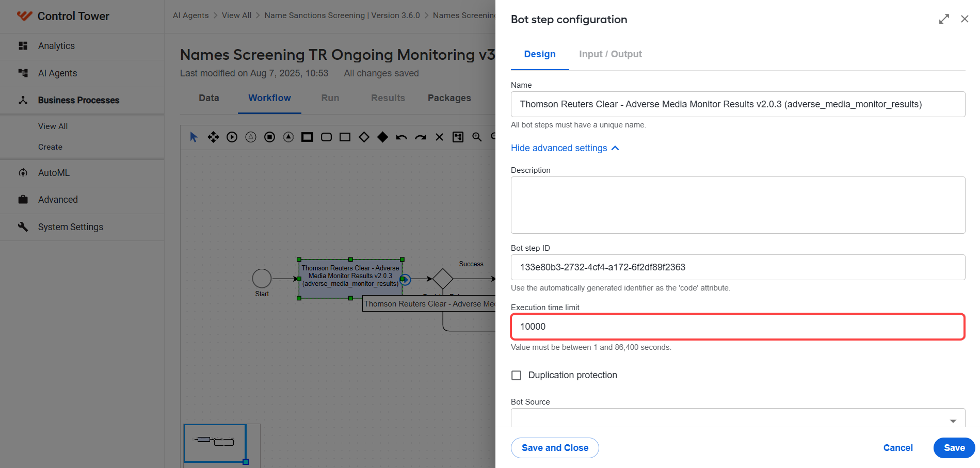Click the Save and Close button
This screenshot has height=468, width=980.
[x=555, y=448]
